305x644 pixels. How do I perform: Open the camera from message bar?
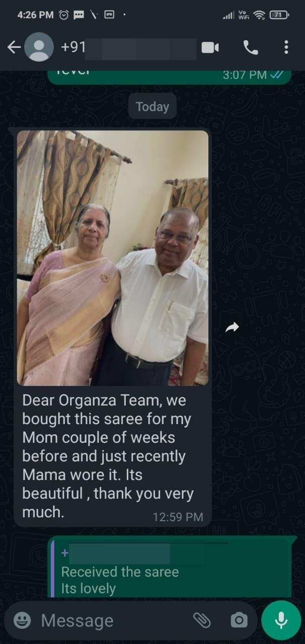tap(239, 620)
